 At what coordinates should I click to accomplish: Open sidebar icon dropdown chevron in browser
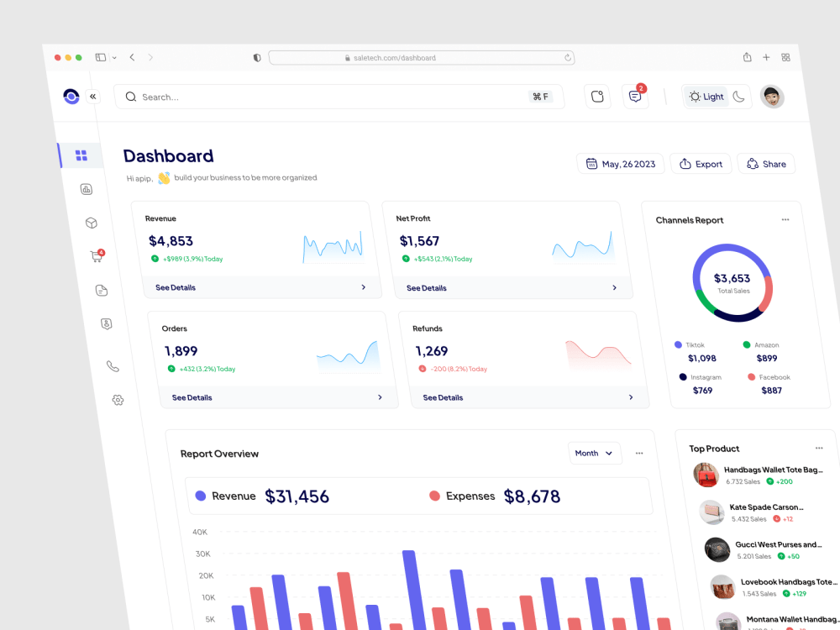(114, 58)
